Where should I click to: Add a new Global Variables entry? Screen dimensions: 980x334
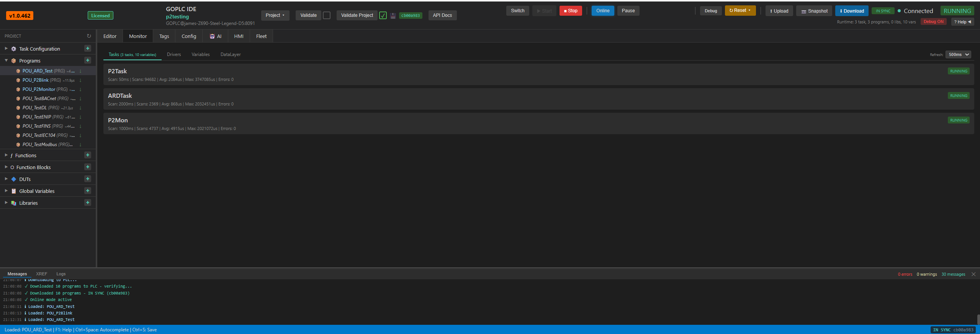coord(88,191)
